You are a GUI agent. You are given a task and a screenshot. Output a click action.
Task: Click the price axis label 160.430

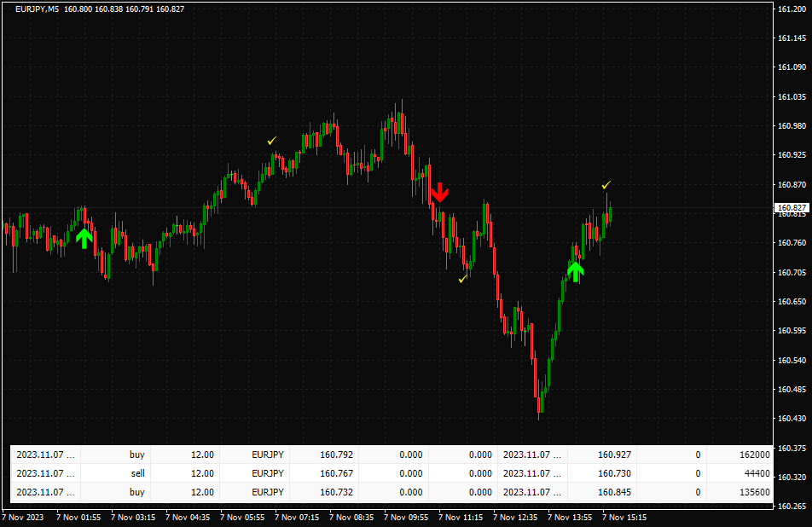(792, 419)
